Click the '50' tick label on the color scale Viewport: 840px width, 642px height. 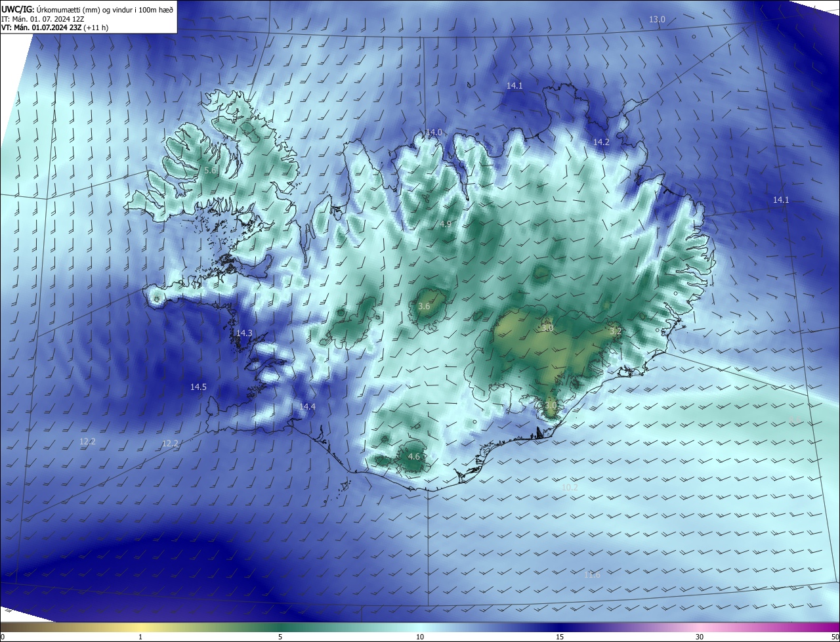[835, 637]
